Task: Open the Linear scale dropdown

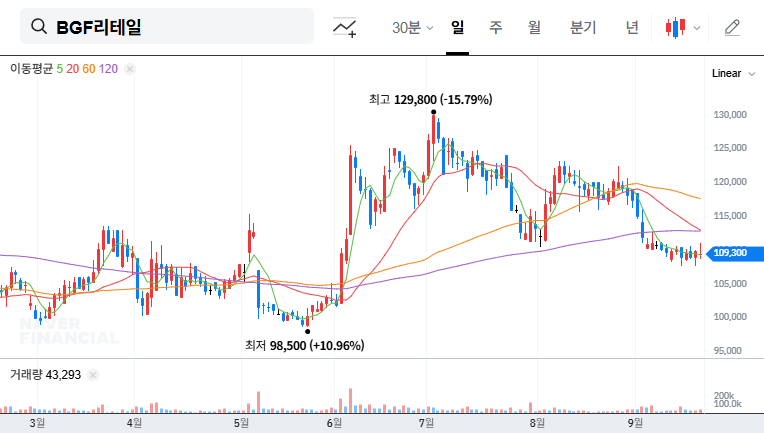Action: (733, 74)
